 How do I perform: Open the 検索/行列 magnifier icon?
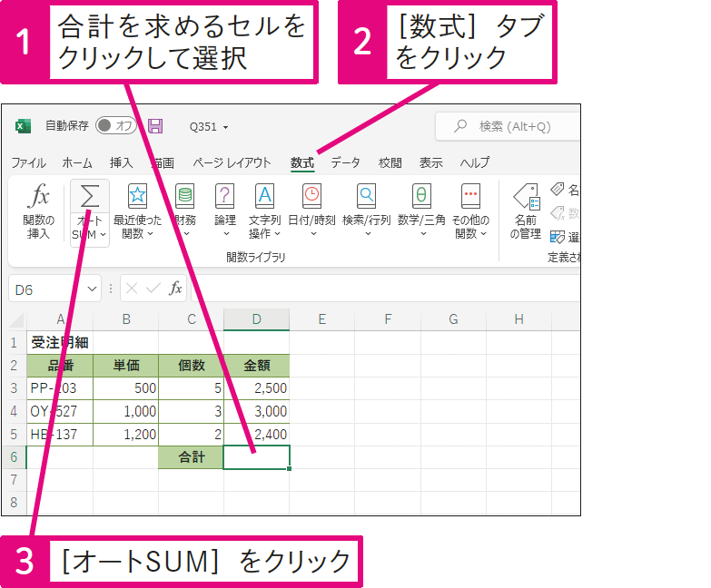point(366,195)
